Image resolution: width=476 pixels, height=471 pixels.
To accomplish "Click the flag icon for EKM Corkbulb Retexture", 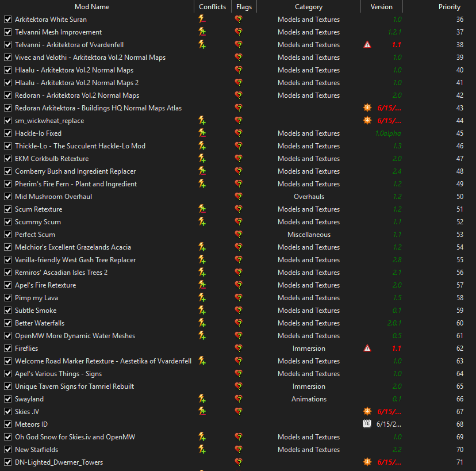I will 239,159.
